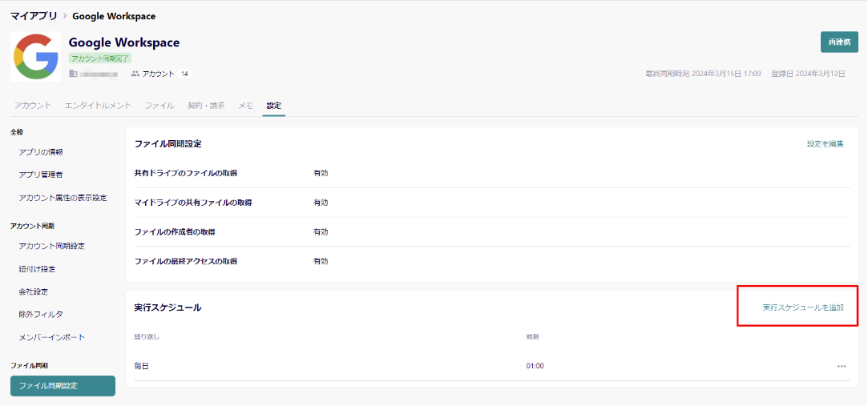The width and height of the screenshot is (868, 406).
Task: Click ファイルの作成者の取得 row label
Action: pyautogui.click(x=175, y=231)
